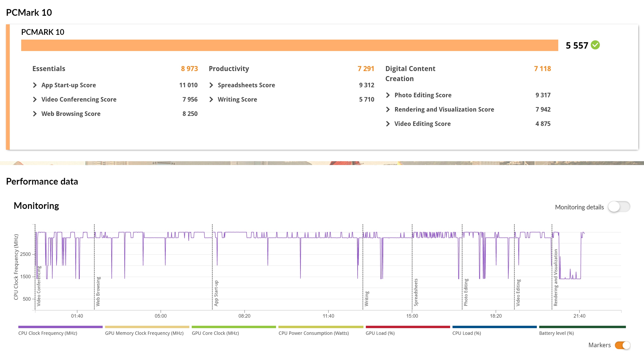This screenshot has height=362, width=644.
Task: Expand Web Browsing Score details
Action: click(x=35, y=114)
